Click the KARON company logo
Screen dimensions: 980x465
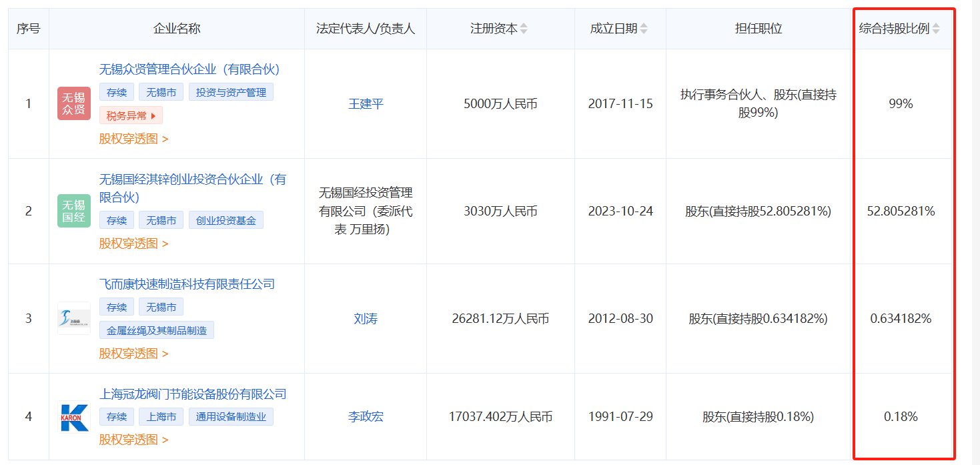pos(74,416)
